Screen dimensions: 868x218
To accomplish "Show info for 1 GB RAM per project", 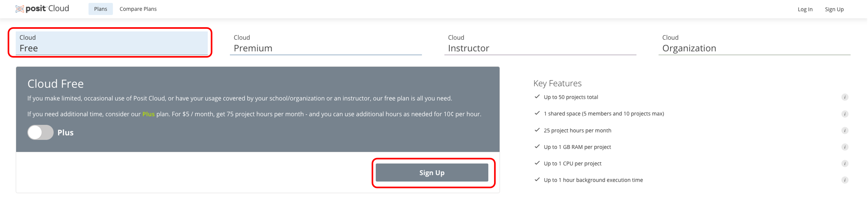I will pos(844,147).
